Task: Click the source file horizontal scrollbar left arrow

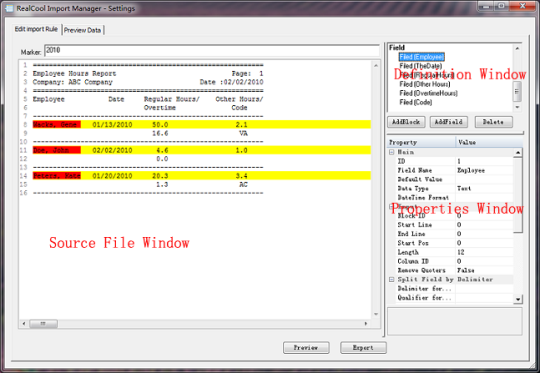Action: [24, 323]
